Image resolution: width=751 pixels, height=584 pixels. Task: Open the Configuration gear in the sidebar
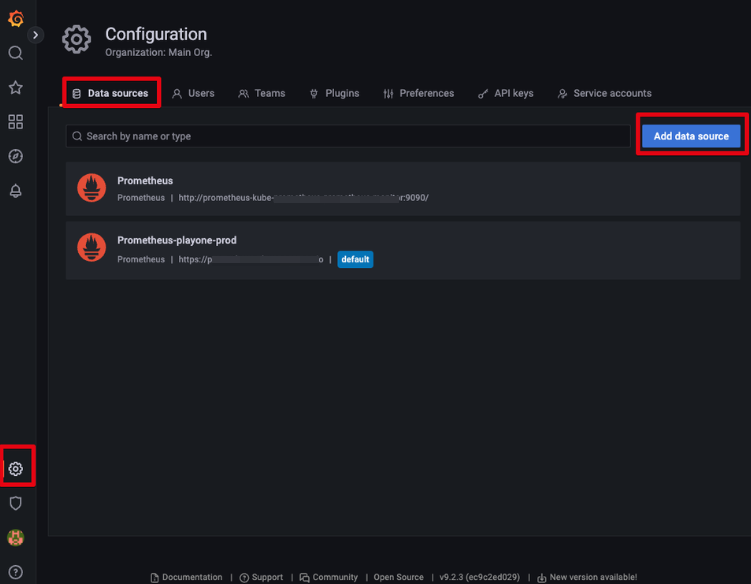[x=16, y=469]
